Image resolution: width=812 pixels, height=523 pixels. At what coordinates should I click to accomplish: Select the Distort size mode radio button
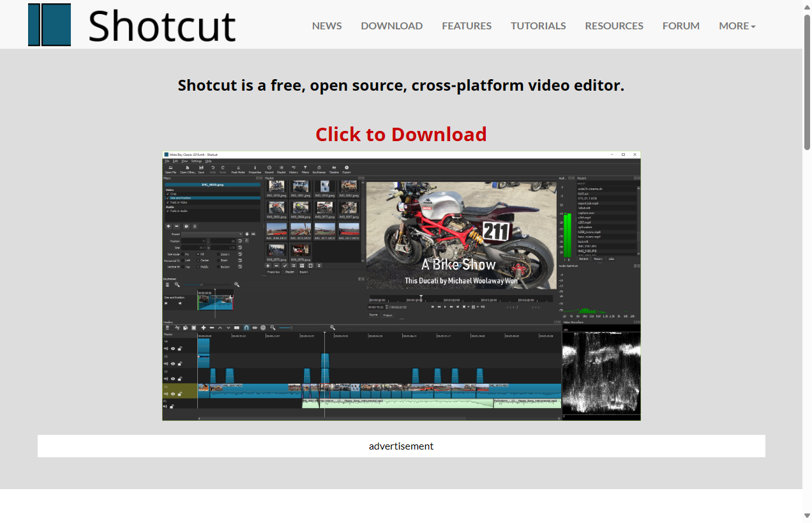pyautogui.click(x=218, y=254)
